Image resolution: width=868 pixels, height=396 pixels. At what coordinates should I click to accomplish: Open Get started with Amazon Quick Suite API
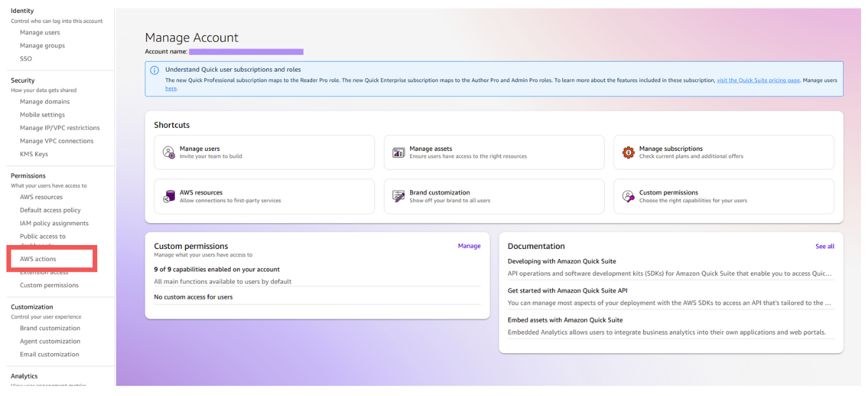567,290
